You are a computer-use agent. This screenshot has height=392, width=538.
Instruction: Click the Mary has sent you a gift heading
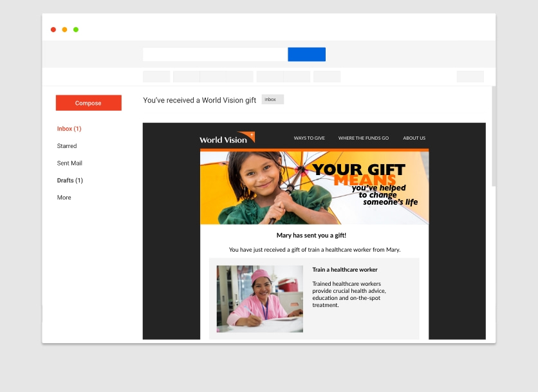(x=311, y=236)
